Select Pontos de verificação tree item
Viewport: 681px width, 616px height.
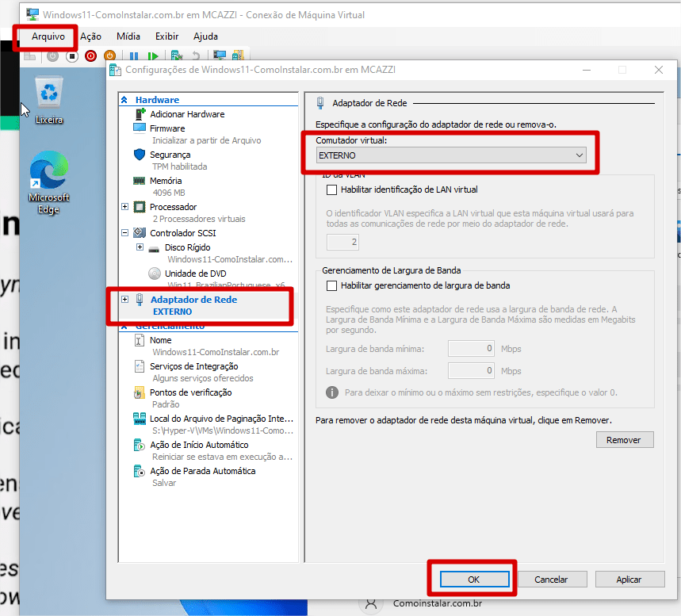(x=191, y=392)
